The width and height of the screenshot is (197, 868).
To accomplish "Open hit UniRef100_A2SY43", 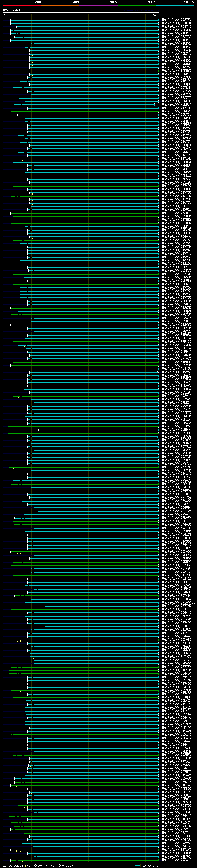I will 177,26.
